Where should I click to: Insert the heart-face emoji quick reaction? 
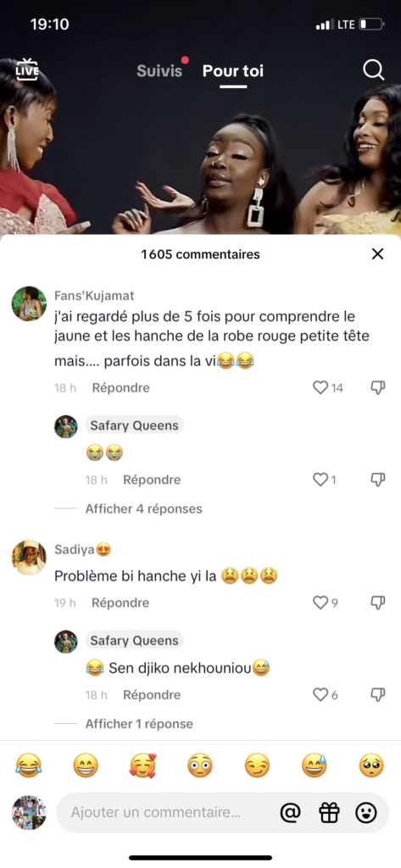click(x=142, y=766)
